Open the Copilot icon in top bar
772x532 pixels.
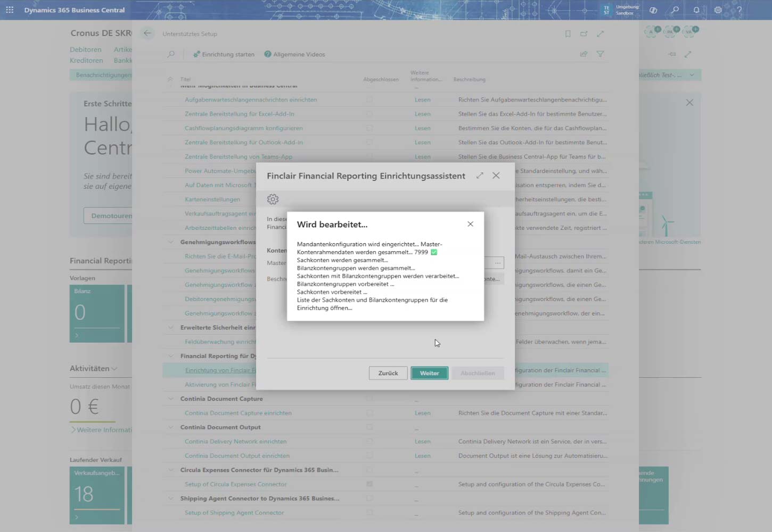point(653,10)
